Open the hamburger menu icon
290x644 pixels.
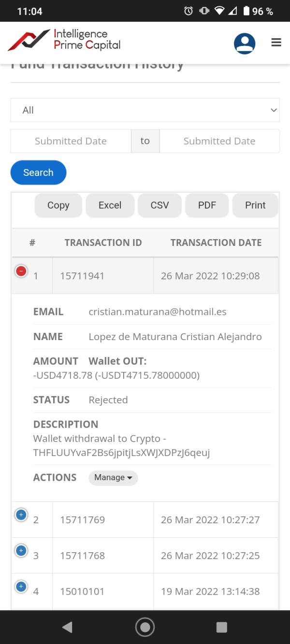(276, 43)
